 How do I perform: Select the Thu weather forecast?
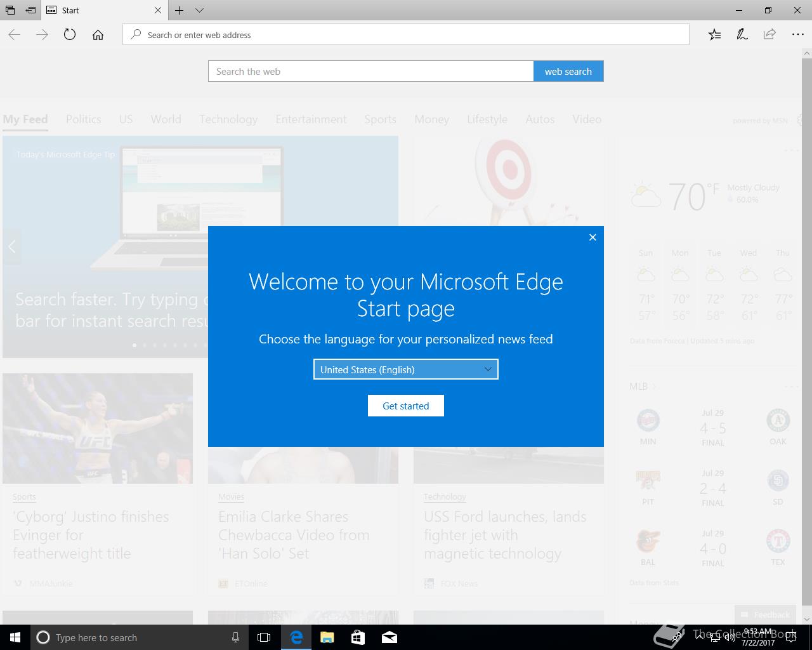(783, 284)
